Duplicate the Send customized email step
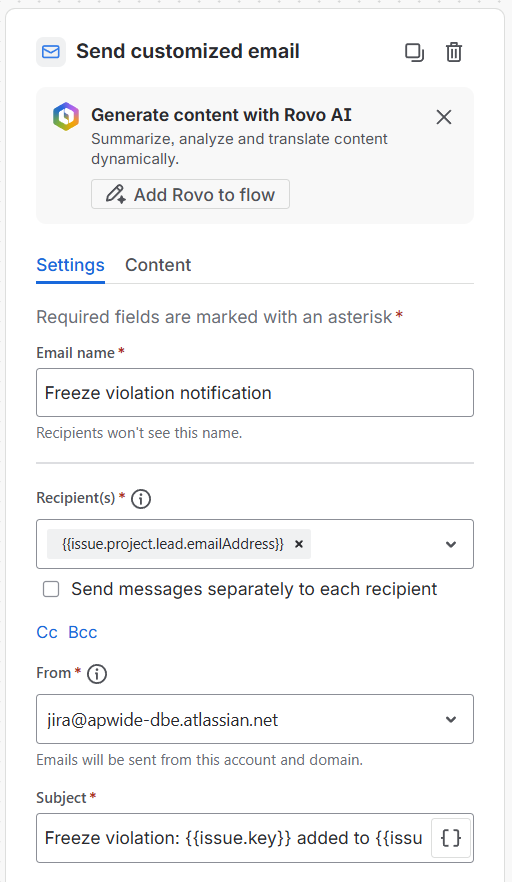512x882 pixels. click(415, 52)
